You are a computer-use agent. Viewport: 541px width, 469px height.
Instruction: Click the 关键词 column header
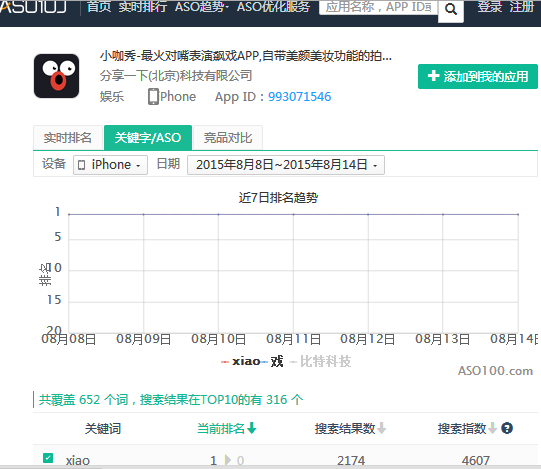point(103,428)
